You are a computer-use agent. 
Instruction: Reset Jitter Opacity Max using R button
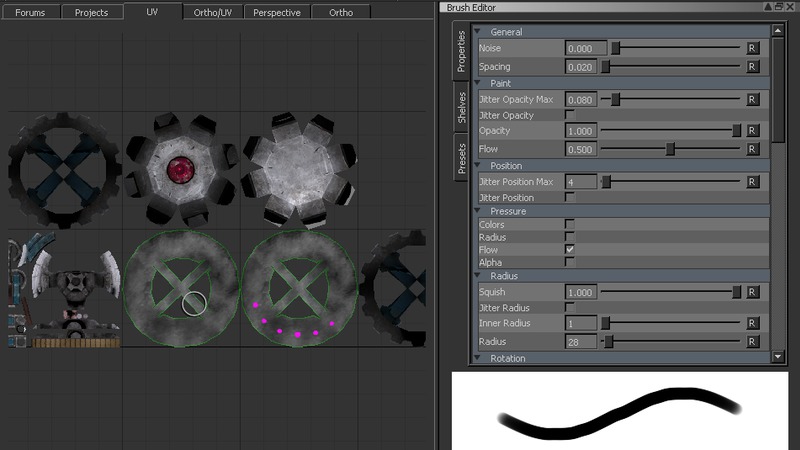pyautogui.click(x=752, y=100)
